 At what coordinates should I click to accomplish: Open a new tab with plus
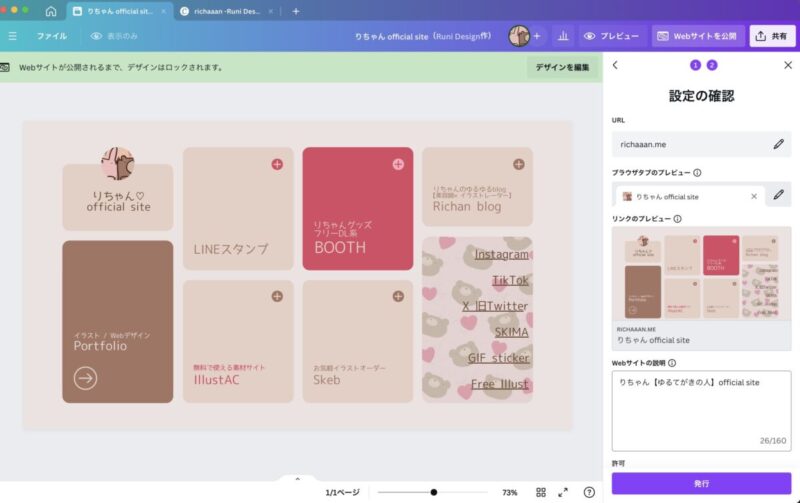click(x=296, y=11)
